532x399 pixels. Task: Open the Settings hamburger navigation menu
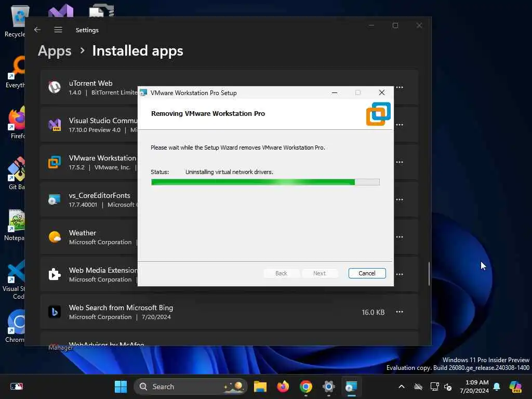pyautogui.click(x=58, y=30)
